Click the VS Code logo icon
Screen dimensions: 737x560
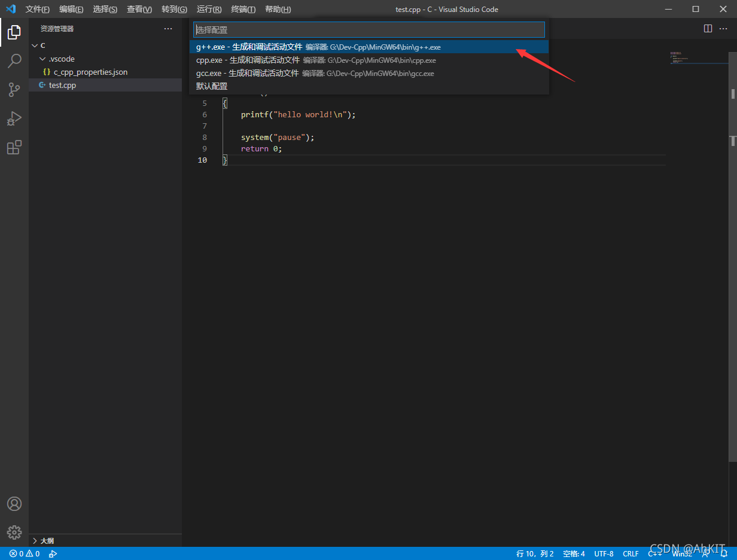tap(10, 9)
